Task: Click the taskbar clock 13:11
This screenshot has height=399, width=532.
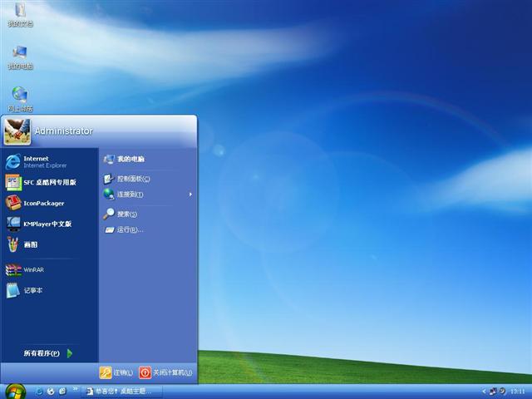Action: pyautogui.click(x=518, y=392)
